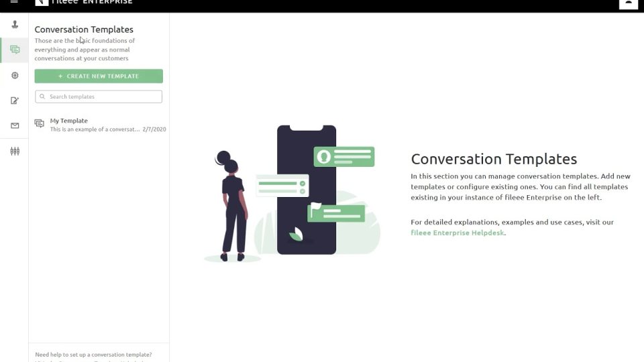Open the hamburger menu in top bar
The image size is (644, 362).
(14, 1)
